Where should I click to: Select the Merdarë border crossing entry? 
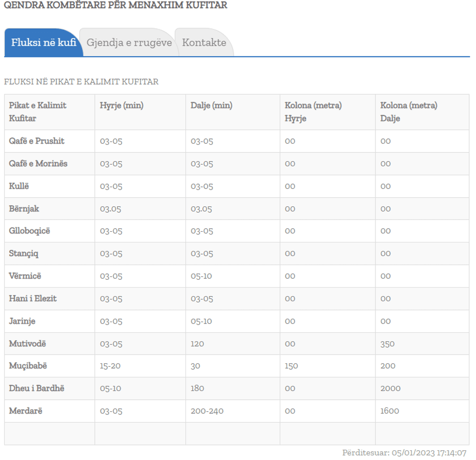(25, 410)
